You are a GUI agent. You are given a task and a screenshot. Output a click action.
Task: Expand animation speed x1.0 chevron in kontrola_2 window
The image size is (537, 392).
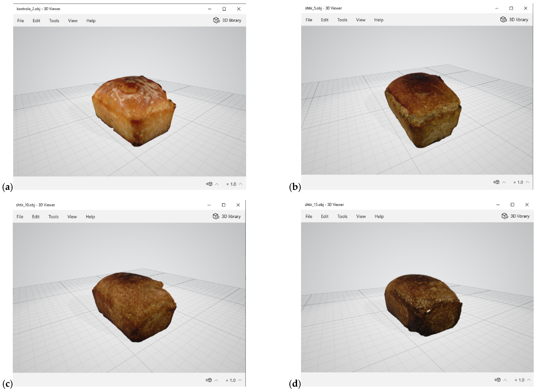click(x=240, y=184)
